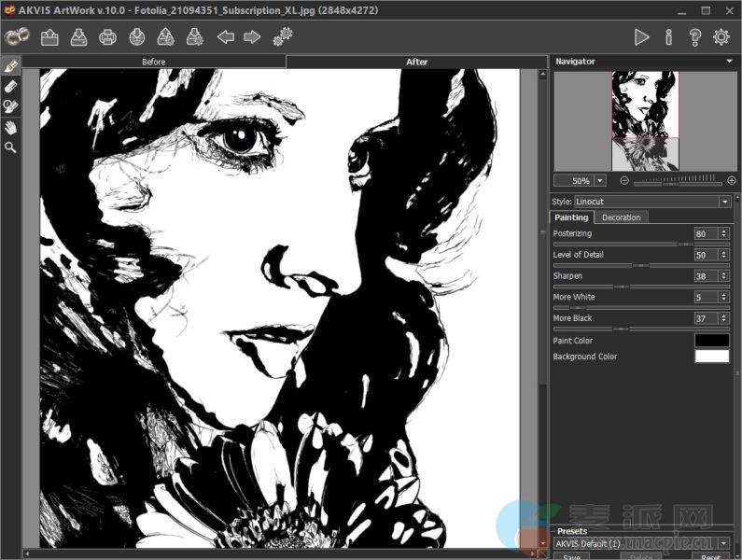Open Preferences with the top-right gear icon

pos(721,37)
